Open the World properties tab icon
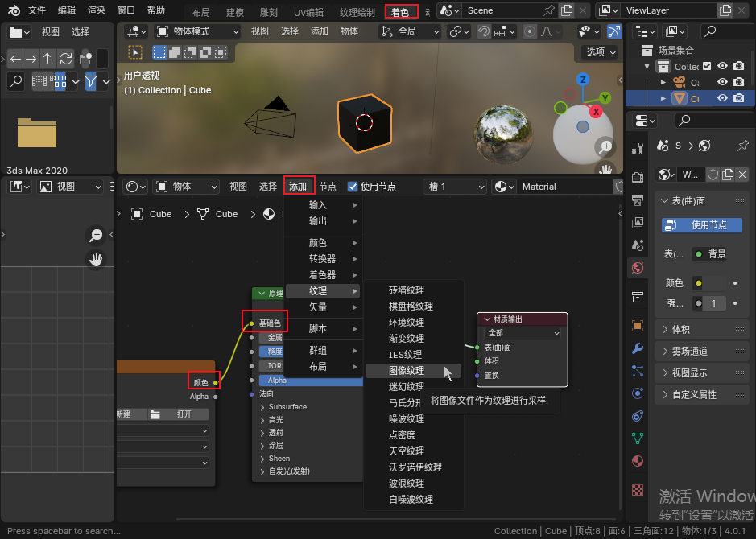 [x=638, y=267]
